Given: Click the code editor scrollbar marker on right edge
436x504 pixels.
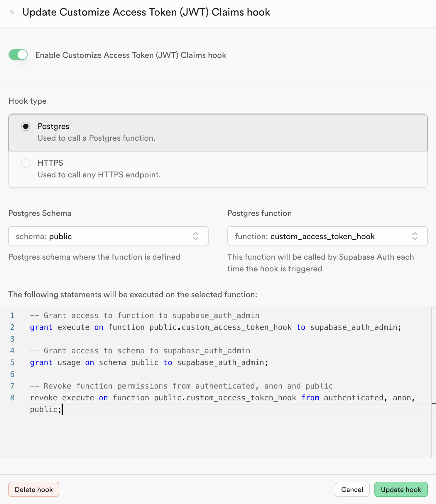Looking at the screenshot, I should (434, 404).
